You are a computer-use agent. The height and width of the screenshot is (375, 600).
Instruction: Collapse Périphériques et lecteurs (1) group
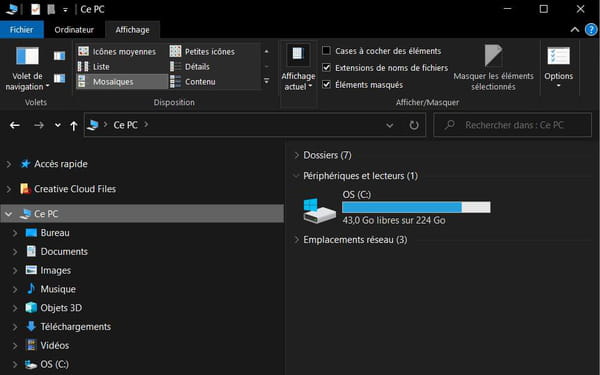click(296, 176)
